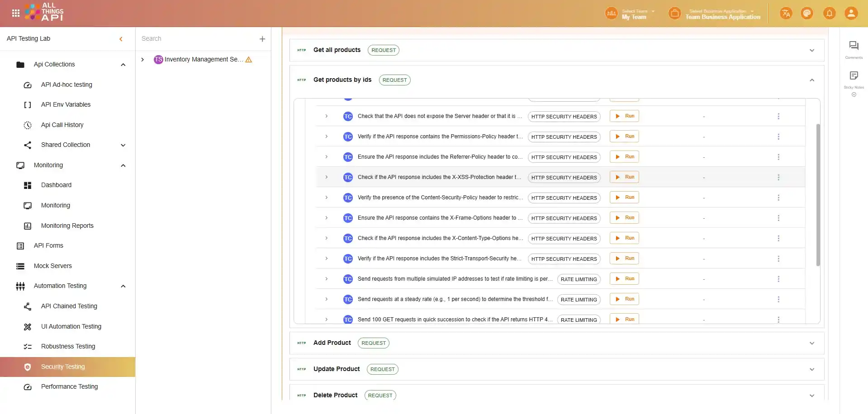The height and width of the screenshot is (414, 868).
Task: Open the user profile avatar icon
Action: click(x=851, y=13)
